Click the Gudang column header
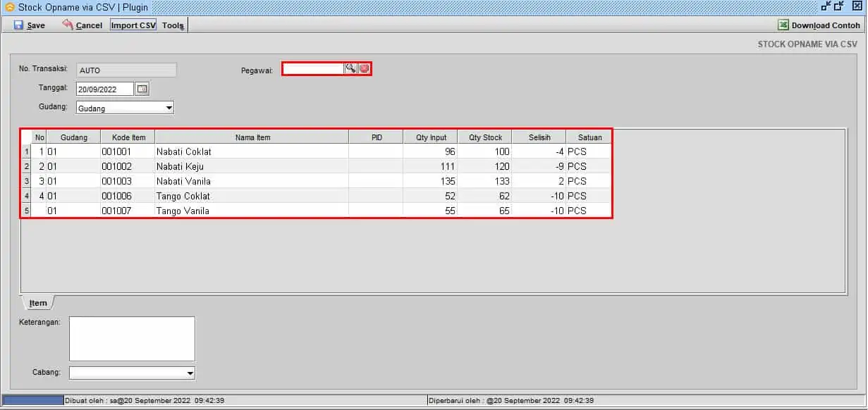The width and height of the screenshot is (868, 410). [x=74, y=137]
